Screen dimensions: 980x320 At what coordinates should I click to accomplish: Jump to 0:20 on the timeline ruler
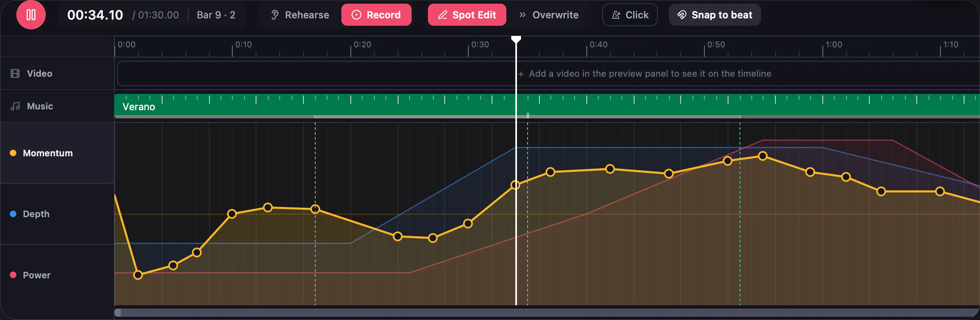362,44
